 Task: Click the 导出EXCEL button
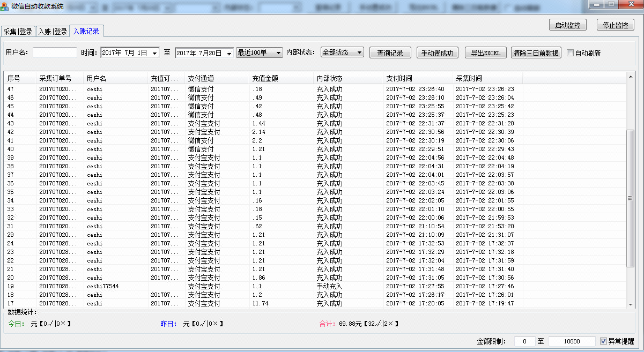(x=486, y=53)
